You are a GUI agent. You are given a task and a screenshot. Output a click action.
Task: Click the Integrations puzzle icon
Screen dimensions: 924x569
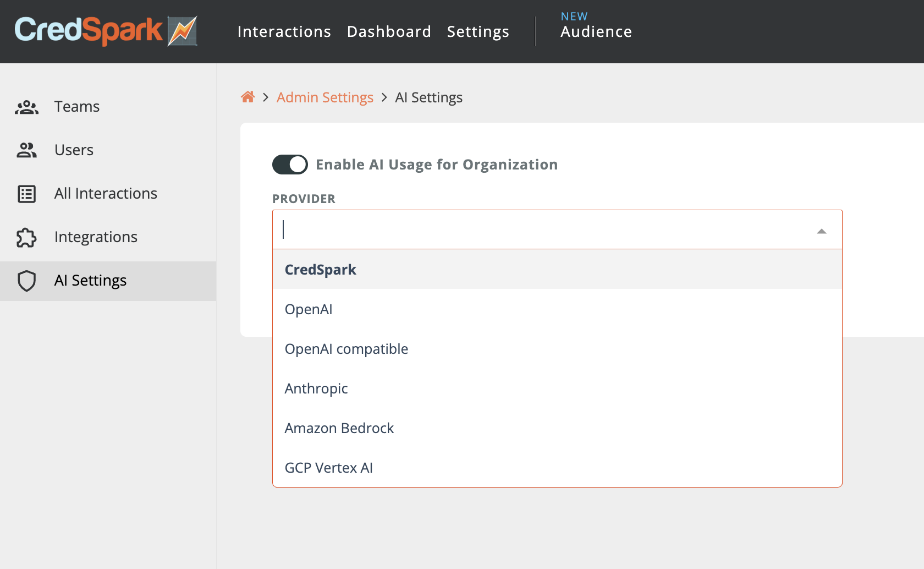[x=26, y=237]
